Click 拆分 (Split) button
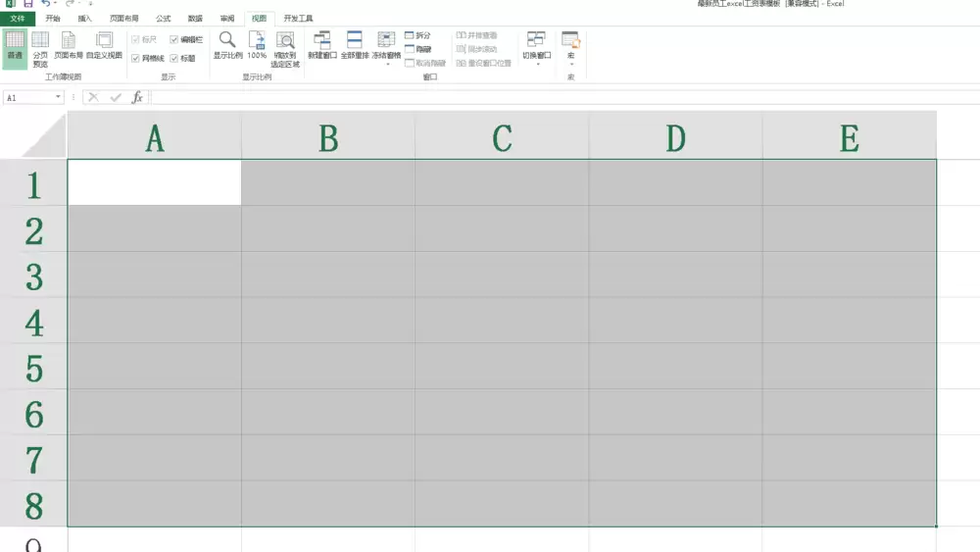Image resolution: width=980 pixels, height=552 pixels. (x=418, y=35)
